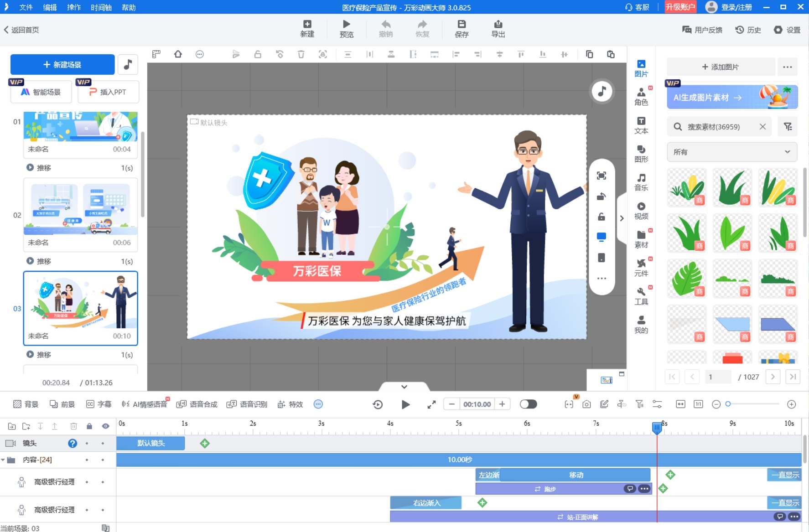Open the 所有 category dropdown
Screen dimensions: 809x532
[x=731, y=151]
